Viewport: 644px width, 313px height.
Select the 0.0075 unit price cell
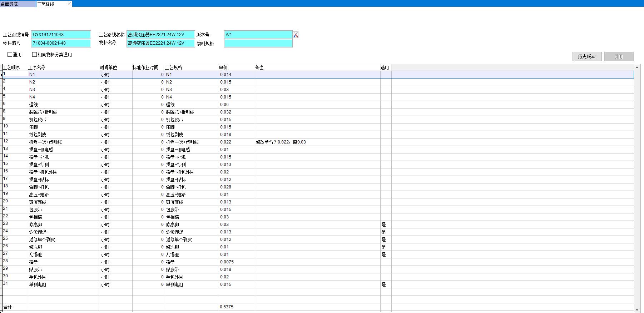tap(236, 262)
